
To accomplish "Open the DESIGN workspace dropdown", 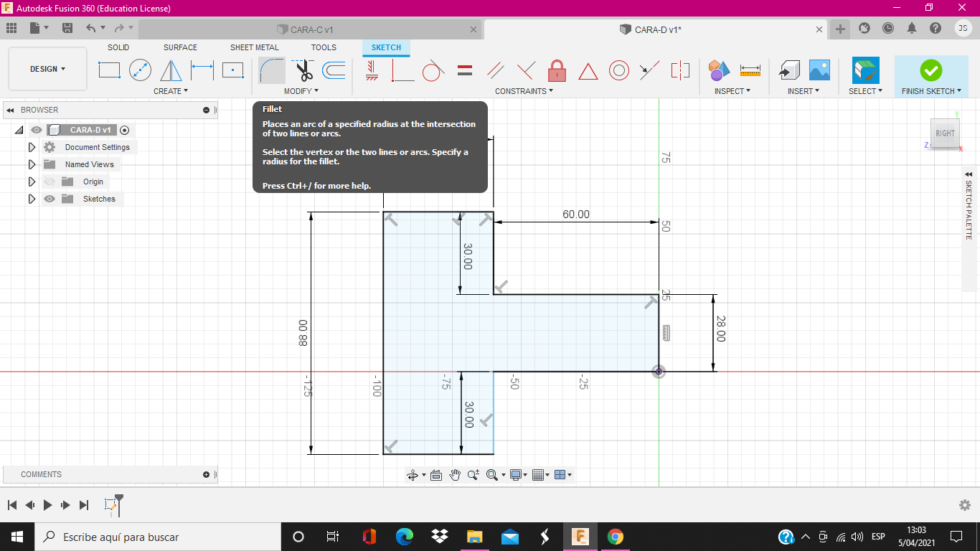I will (47, 69).
